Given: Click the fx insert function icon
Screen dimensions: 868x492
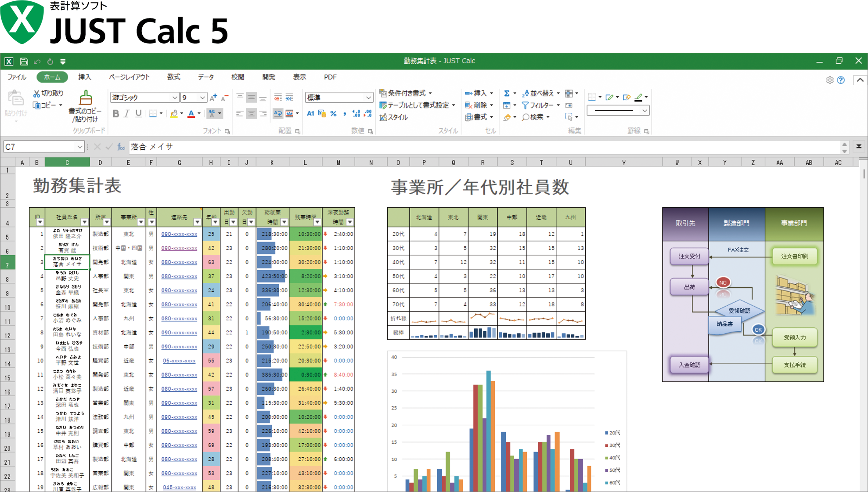Looking at the screenshot, I should 121,147.
